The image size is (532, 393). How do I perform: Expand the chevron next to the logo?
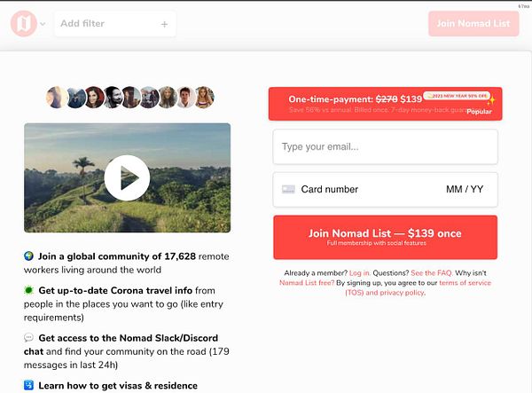point(43,24)
